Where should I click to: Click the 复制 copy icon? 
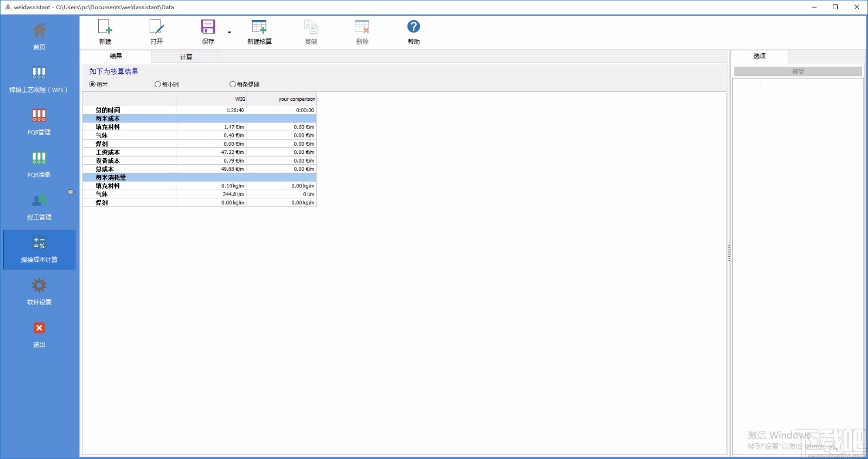(x=311, y=27)
